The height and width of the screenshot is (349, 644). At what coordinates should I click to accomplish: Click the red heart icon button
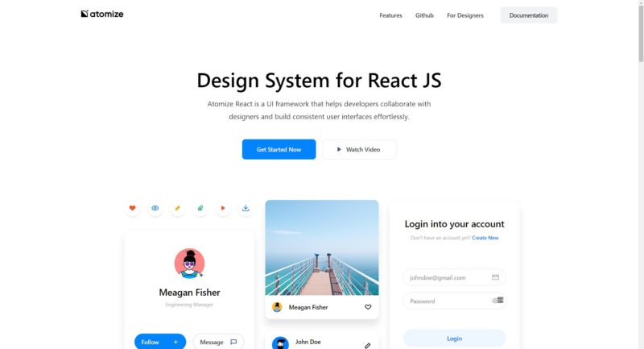click(133, 208)
